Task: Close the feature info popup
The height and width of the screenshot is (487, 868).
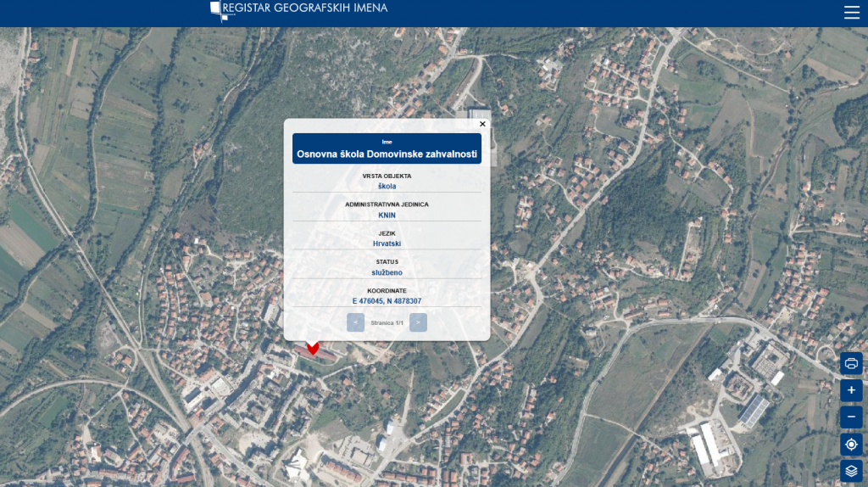Action: (482, 124)
